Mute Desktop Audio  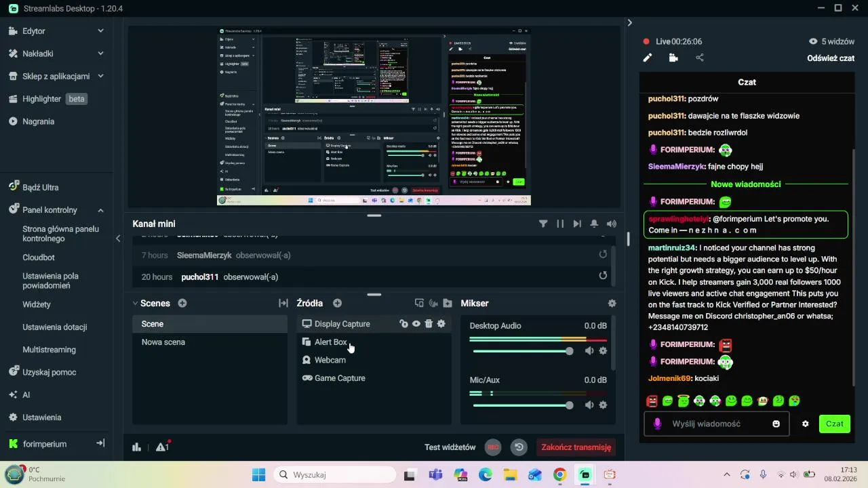(589, 351)
